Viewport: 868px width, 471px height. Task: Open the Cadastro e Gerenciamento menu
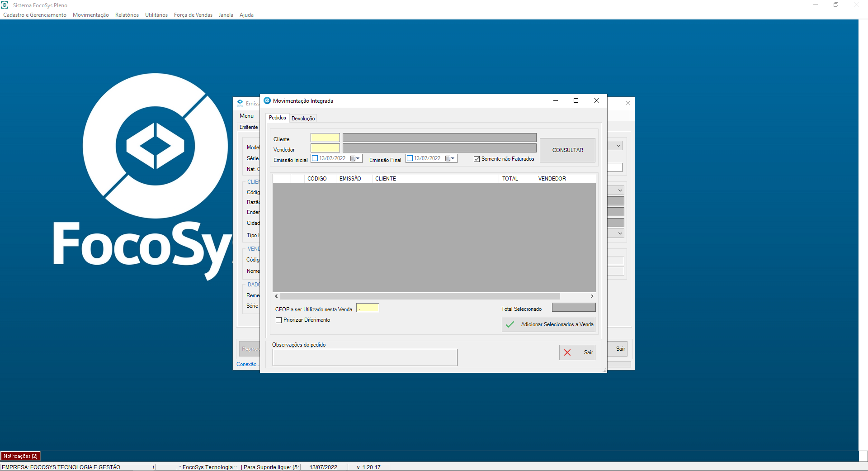[35, 15]
